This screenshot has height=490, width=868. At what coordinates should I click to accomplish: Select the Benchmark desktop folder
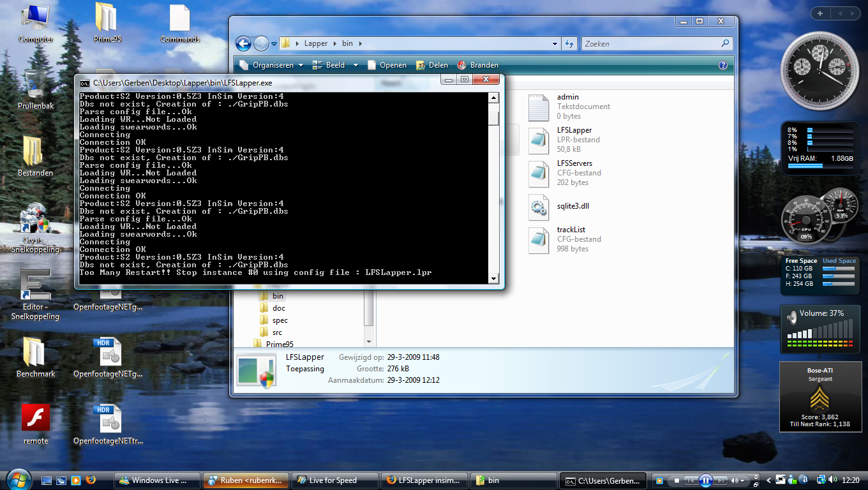click(36, 357)
